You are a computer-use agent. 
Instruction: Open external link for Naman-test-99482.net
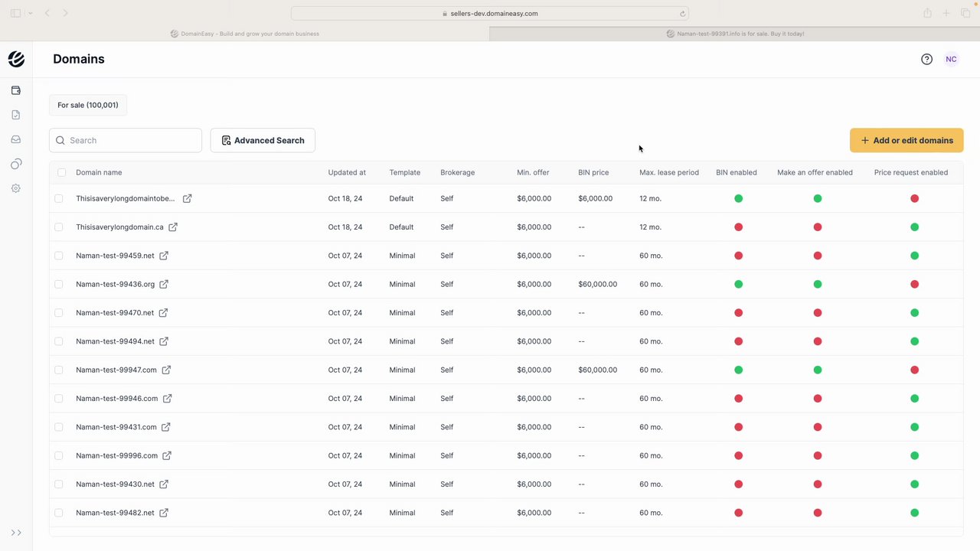(x=164, y=513)
